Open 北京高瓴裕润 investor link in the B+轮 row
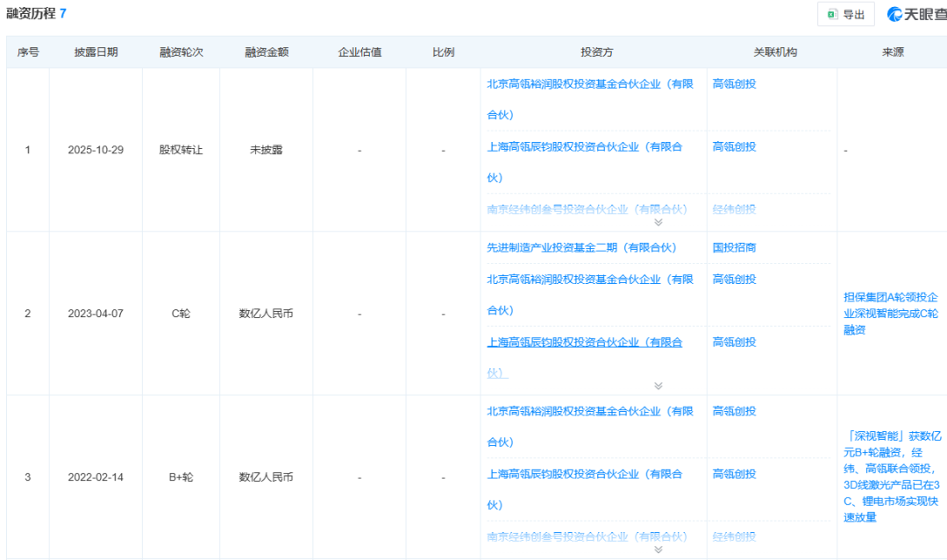 tap(590, 427)
